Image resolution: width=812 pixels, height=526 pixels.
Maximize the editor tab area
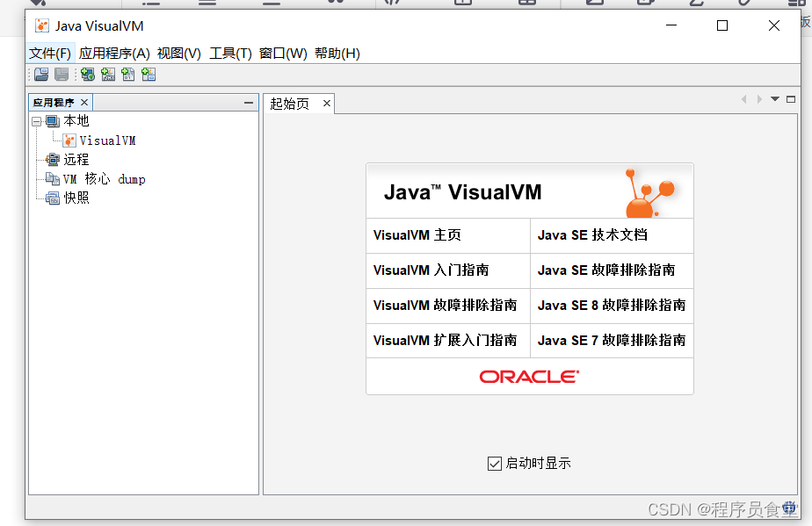[x=791, y=99]
